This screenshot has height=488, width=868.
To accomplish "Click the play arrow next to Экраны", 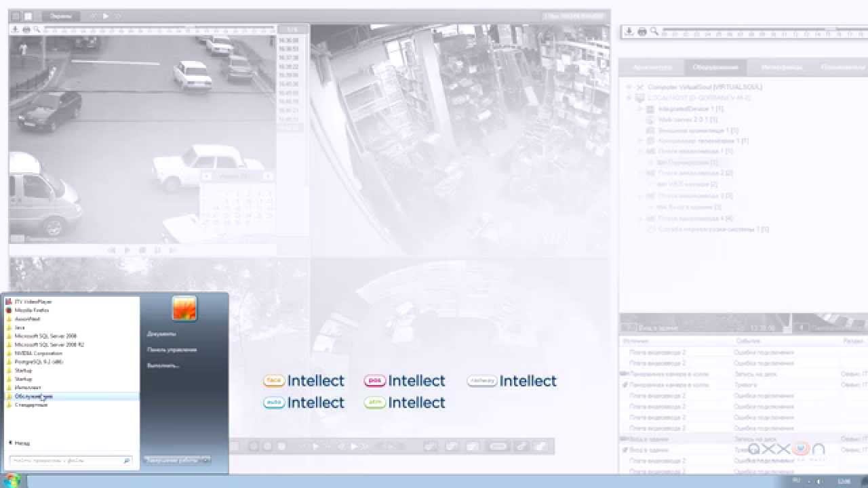I will tap(105, 16).
